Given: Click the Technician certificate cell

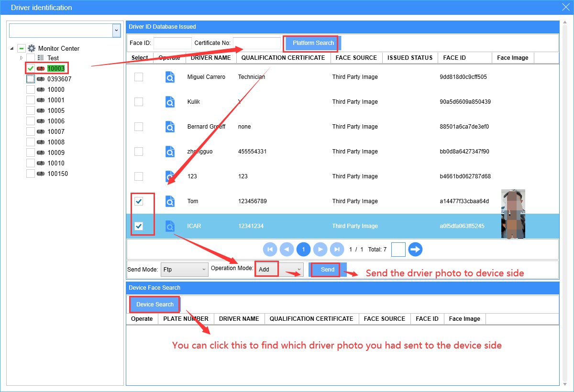Looking at the screenshot, I should 252,77.
